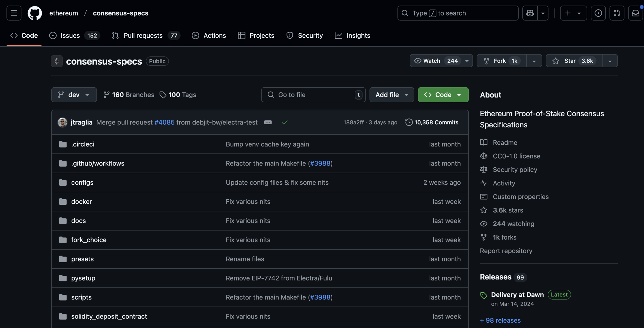Open the pull requests icon in the top bar

pos(617,13)
